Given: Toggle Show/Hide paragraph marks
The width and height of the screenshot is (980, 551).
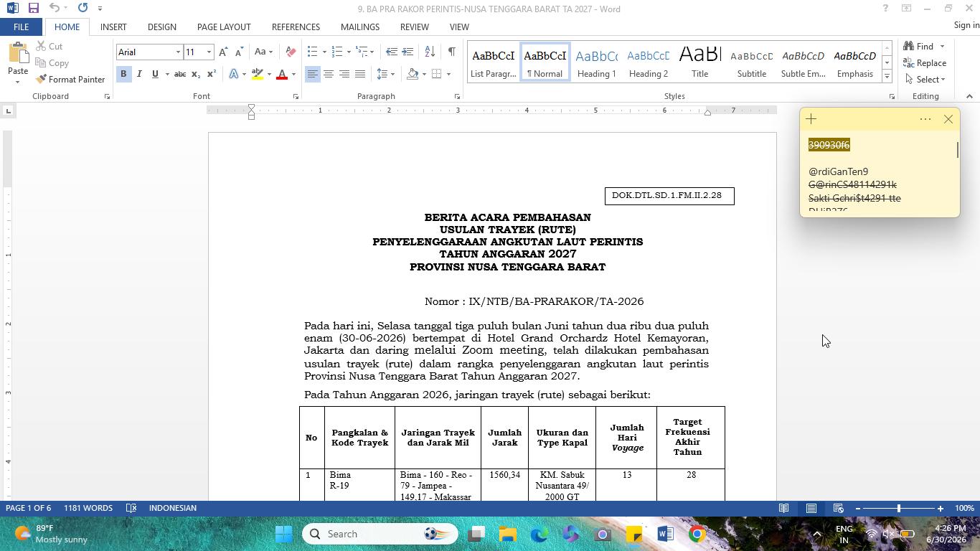Looking at the screenshot, I should 451,52.
